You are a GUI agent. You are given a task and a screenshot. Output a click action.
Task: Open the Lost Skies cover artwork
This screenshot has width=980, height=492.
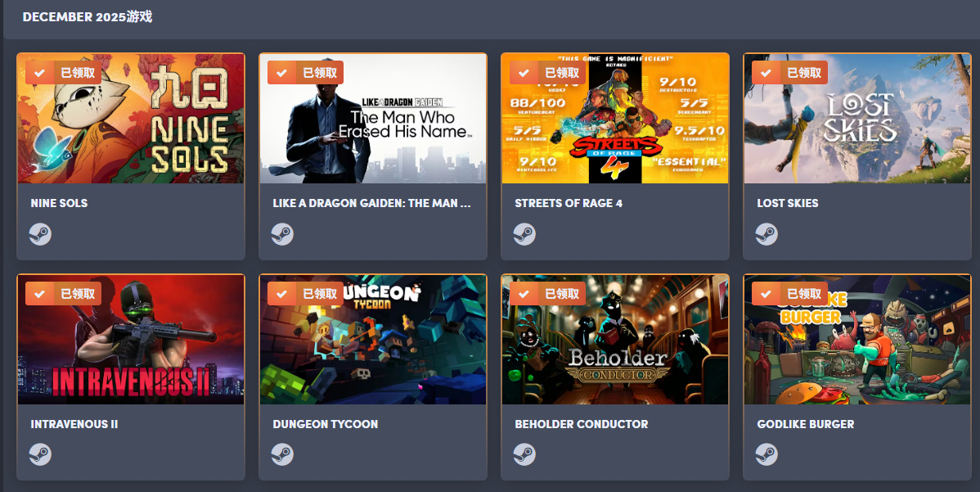[x=856, y=118]
